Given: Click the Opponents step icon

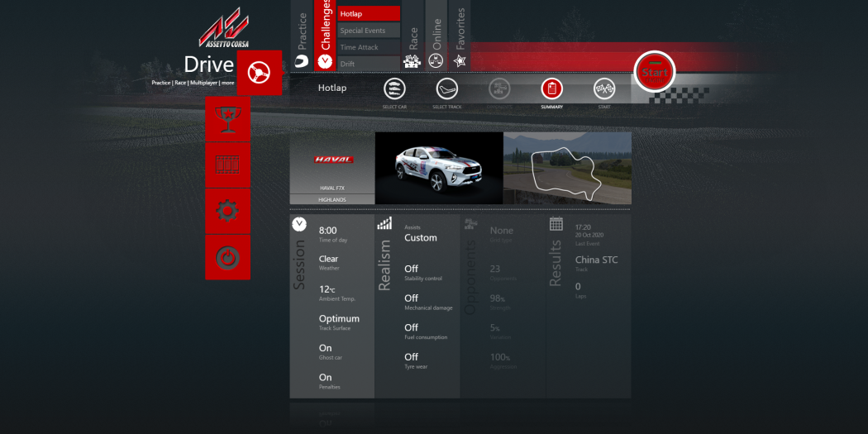Looking at the screenshot, I should [499, 88].
